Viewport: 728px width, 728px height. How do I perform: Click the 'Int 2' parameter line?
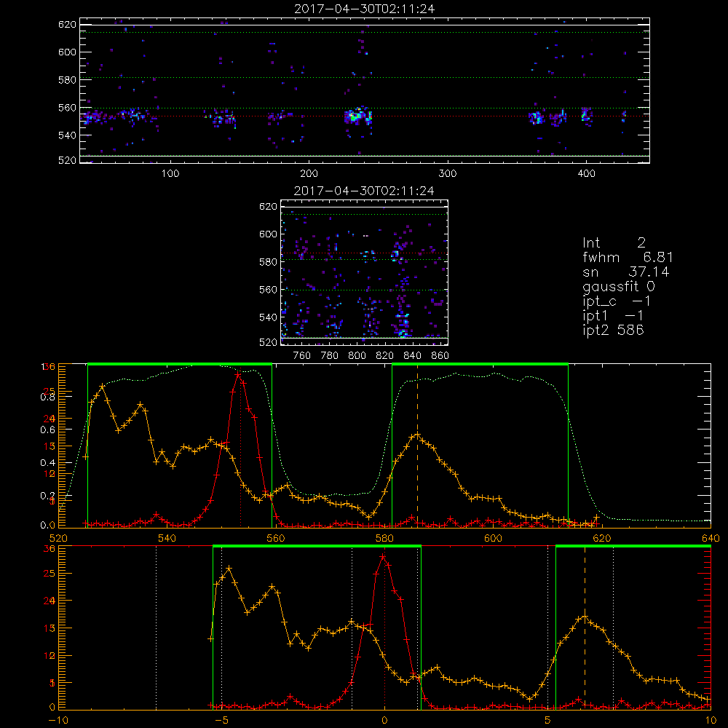click(614, 243)
